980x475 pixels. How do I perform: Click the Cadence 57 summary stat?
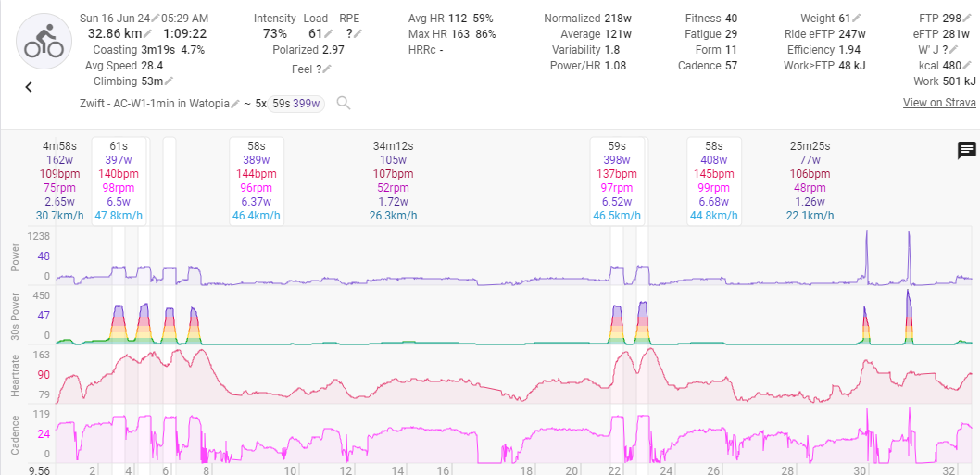pos(708,65)
